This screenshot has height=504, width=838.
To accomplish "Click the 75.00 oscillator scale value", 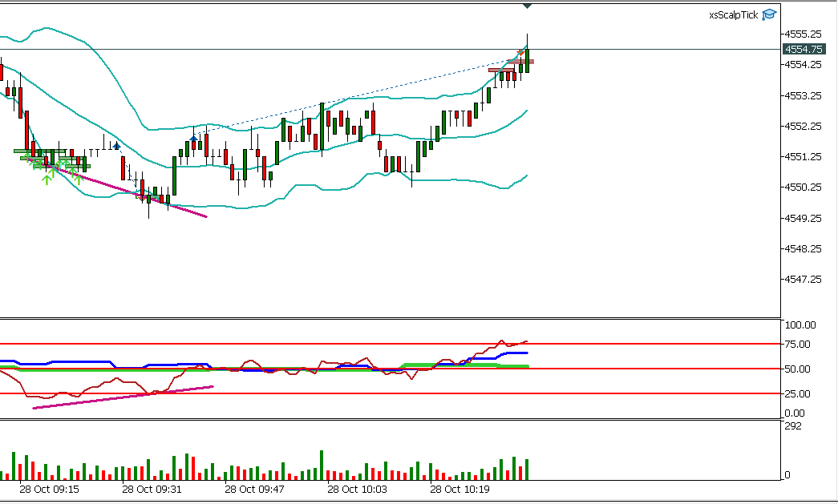I will point(798,345).
